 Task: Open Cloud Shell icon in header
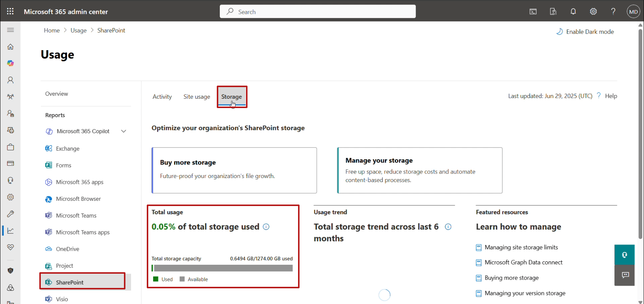pyautogui.click(x=533, y=12)
